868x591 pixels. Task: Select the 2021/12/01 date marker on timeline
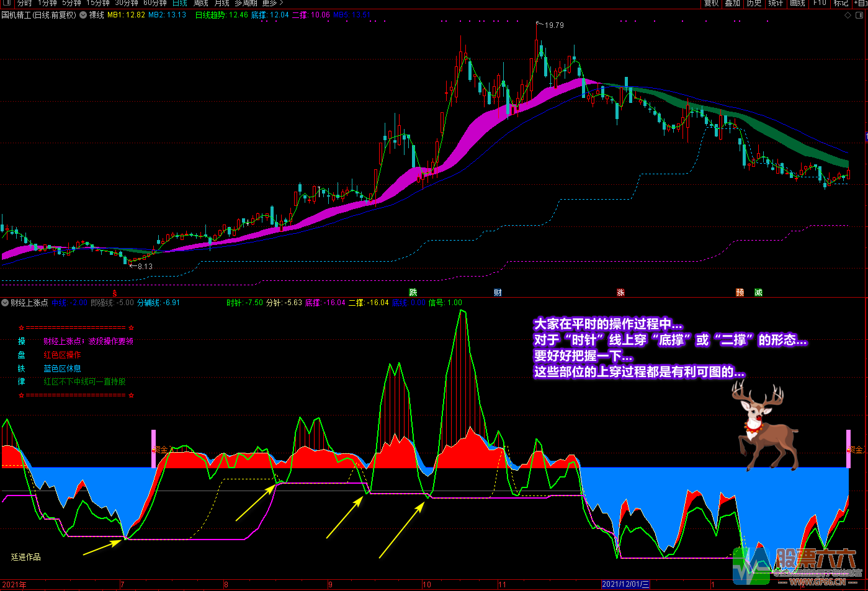click(625, 584)
